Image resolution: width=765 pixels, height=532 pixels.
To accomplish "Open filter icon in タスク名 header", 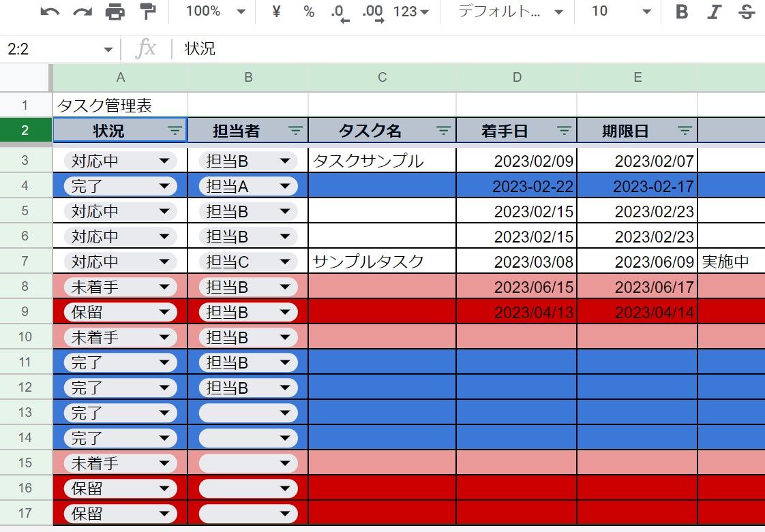I will (x=443, y=130).
